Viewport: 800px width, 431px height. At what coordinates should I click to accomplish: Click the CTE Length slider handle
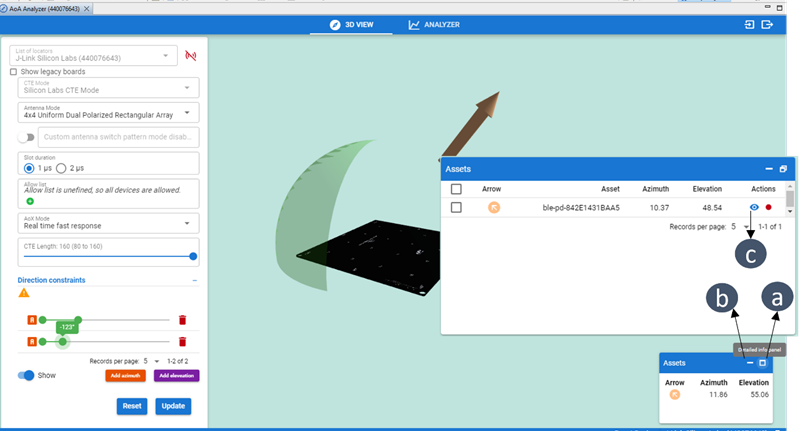click(193, 257)
